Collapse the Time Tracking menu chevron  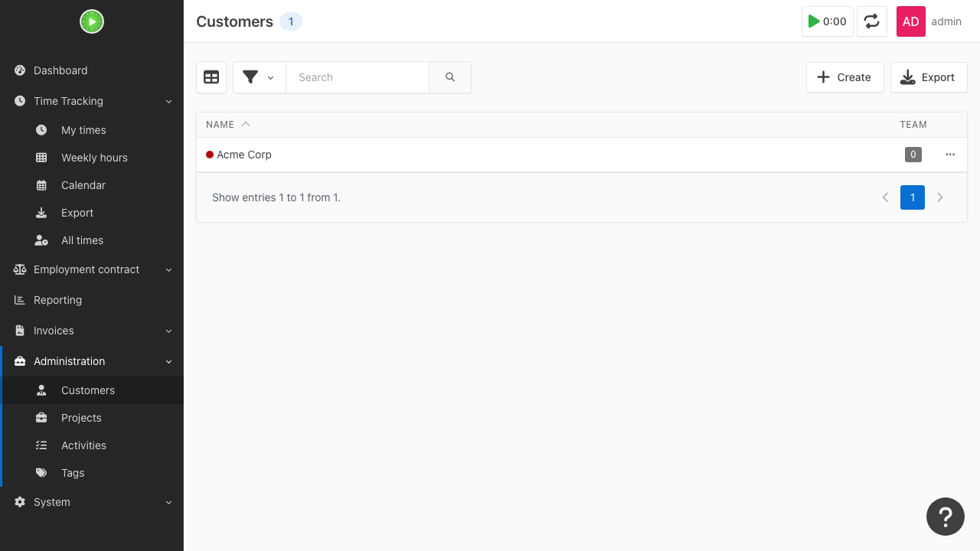point(169,101)
